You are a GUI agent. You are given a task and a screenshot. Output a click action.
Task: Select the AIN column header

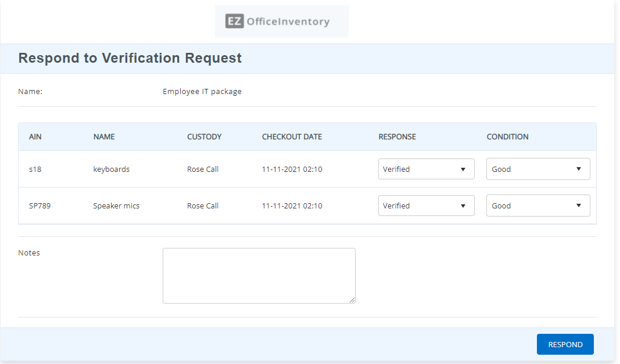(x=35, y=136)
